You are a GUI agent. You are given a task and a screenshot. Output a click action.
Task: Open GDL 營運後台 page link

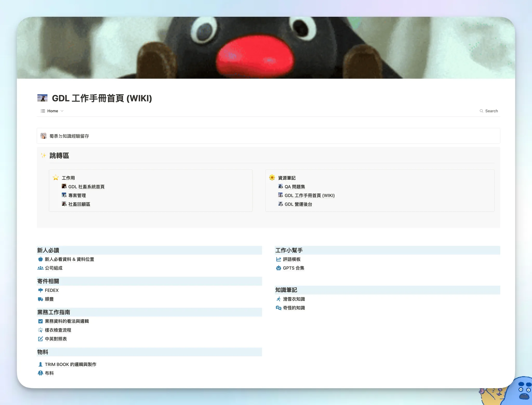coord(298,204)
